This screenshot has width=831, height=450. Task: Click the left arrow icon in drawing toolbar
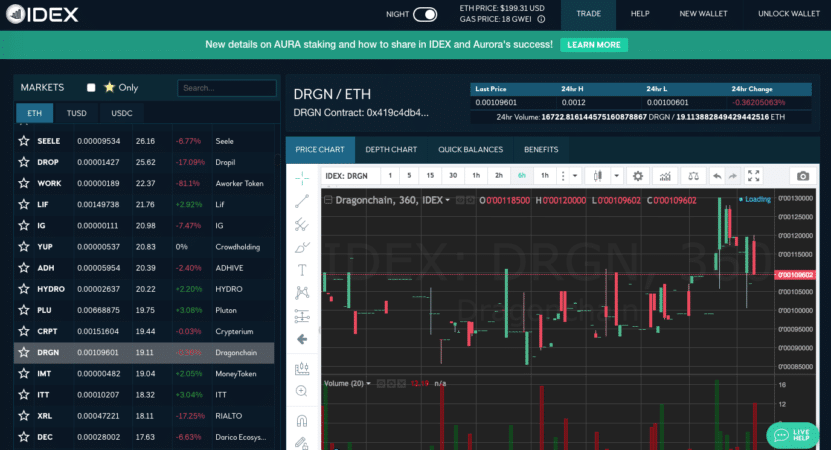[302, 339]
